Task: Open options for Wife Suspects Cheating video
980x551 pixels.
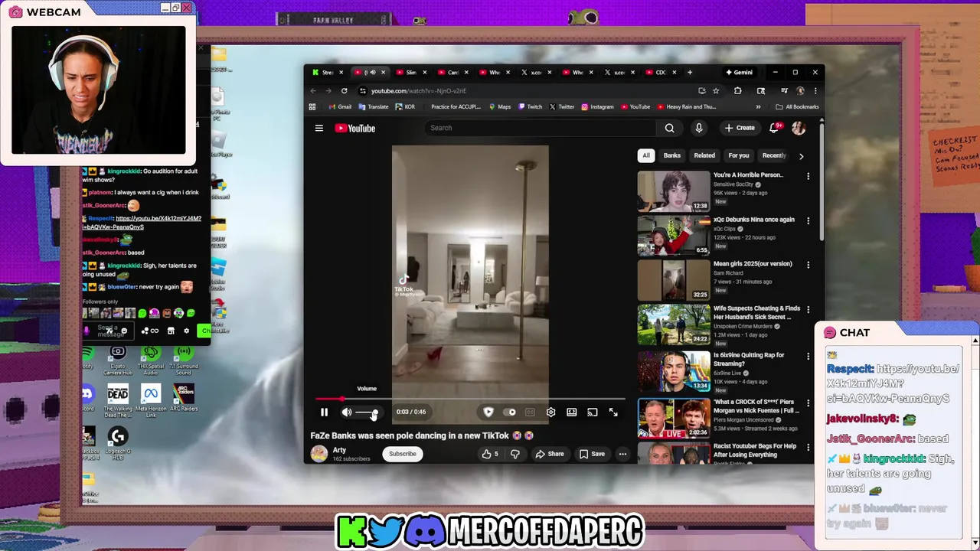Action: pos(808,310)
